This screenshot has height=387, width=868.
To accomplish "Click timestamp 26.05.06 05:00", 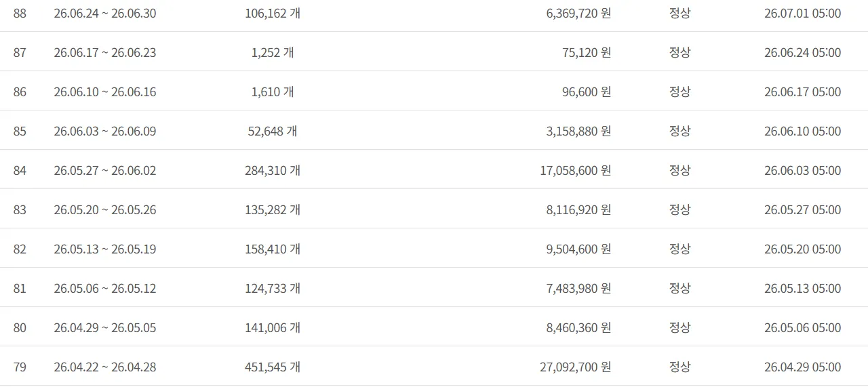I will [802, 327].
